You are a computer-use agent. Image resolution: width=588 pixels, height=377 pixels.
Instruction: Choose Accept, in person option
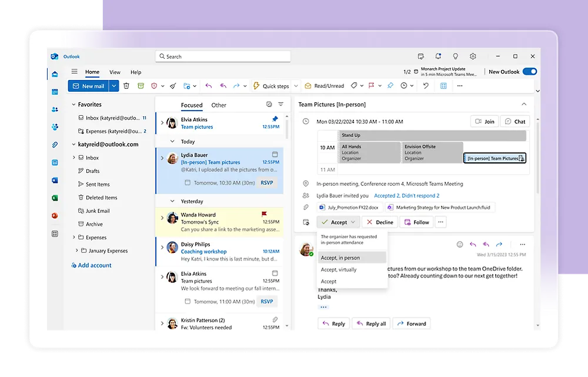pyautogui.click(x=352, y=258)
